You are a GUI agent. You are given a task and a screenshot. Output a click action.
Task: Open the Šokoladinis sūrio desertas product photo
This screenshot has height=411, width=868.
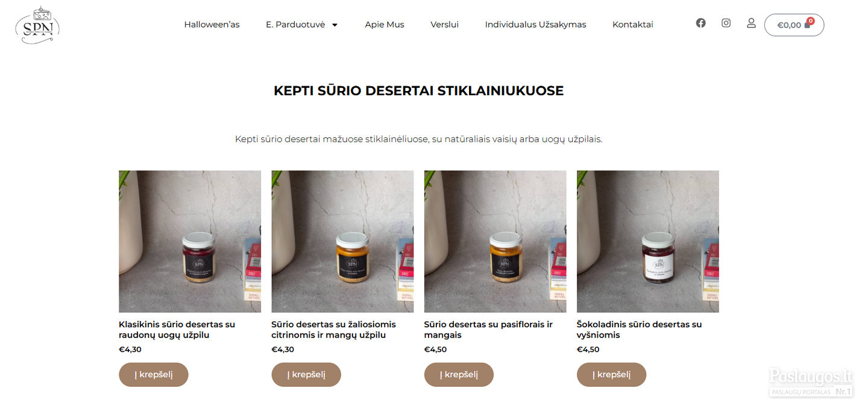tap(648, 241)
